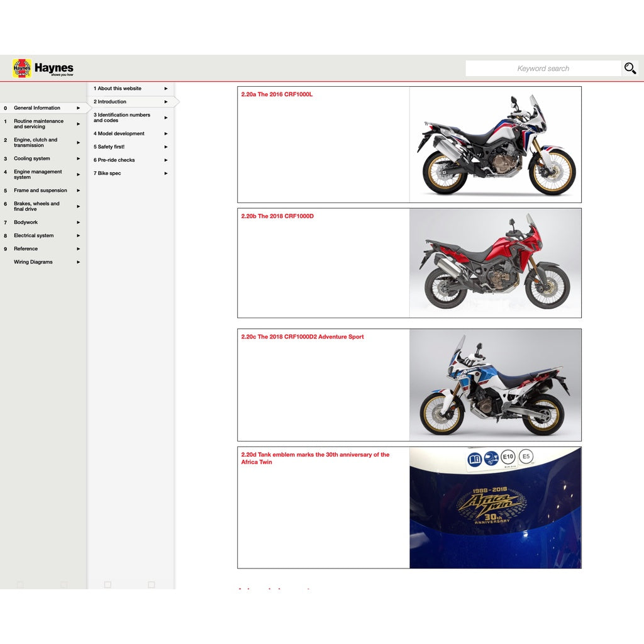644x644 pixels.
Task: Expand Identification numbers and codes
Action: [x=165, y=117]
